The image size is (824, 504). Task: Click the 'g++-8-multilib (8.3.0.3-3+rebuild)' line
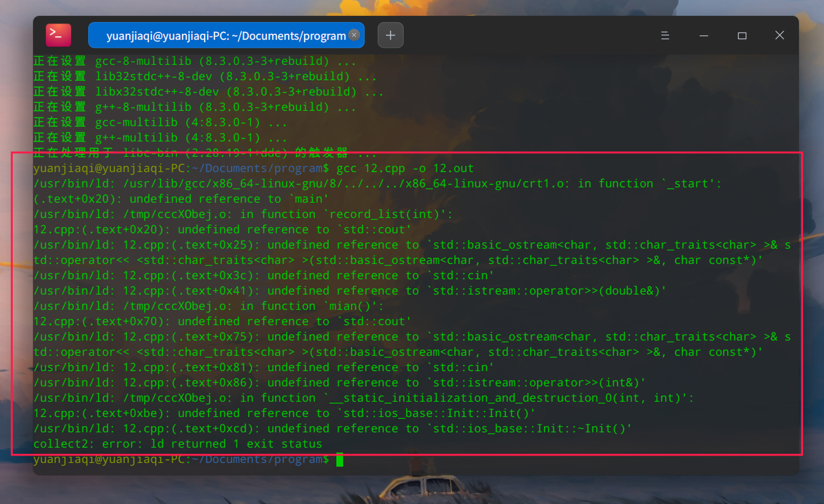coord(194,107)
